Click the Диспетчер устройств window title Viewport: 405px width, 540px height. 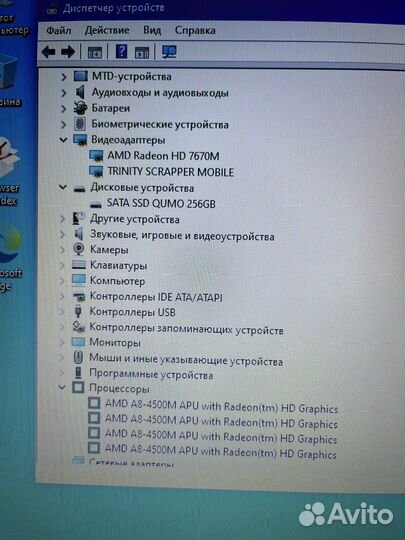click(114, 8)
